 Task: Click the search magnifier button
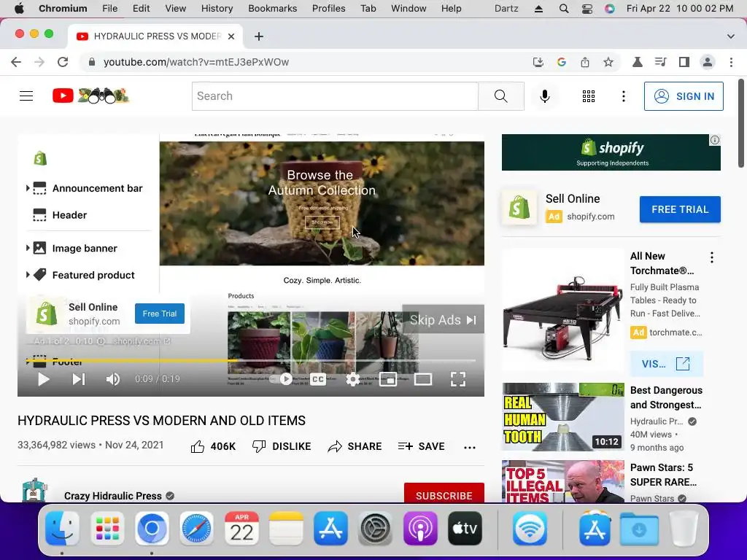pyautogui.click(x=500, y=96)
